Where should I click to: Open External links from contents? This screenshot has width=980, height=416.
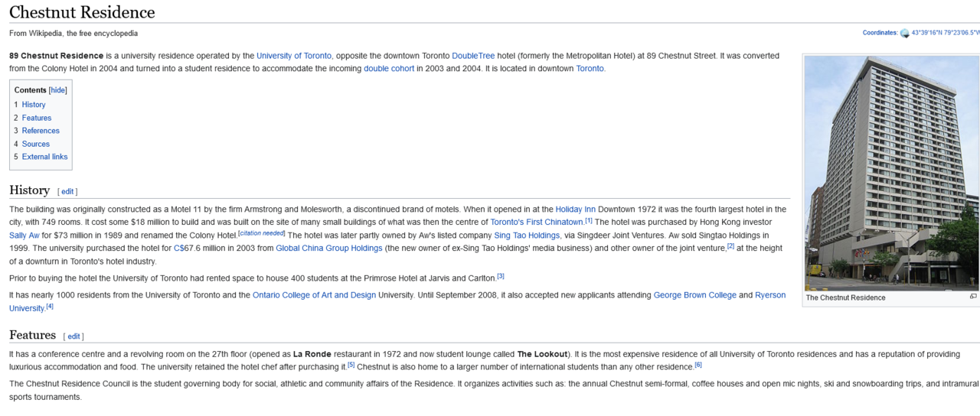[44, 157]
